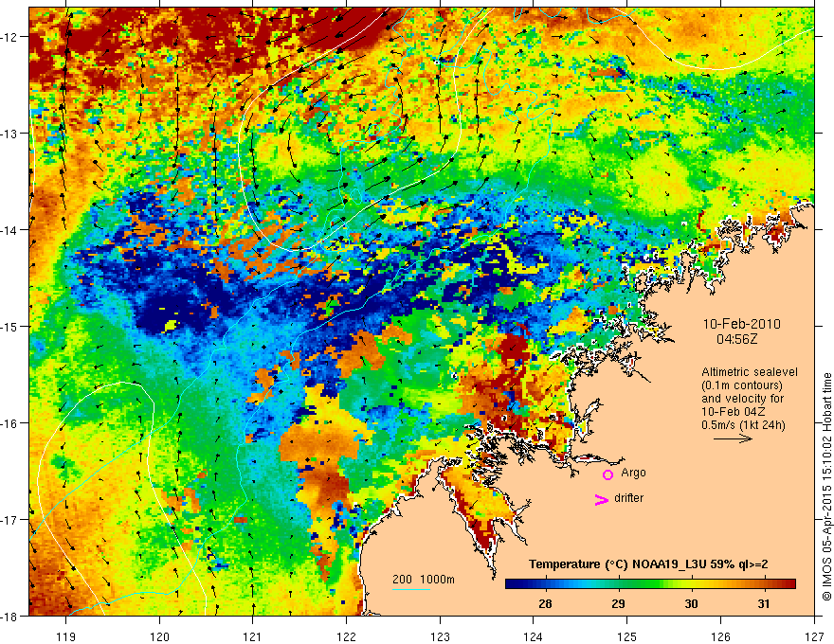834x644 pixels.
Task: Click the '10-Feb-2010' date label
Action: tap(742, 324)
